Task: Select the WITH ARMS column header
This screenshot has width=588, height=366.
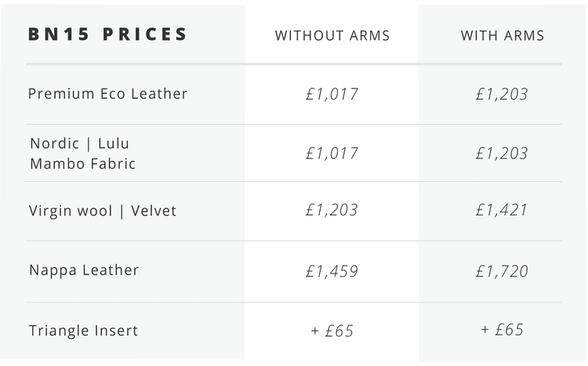Action: [503, 35]
